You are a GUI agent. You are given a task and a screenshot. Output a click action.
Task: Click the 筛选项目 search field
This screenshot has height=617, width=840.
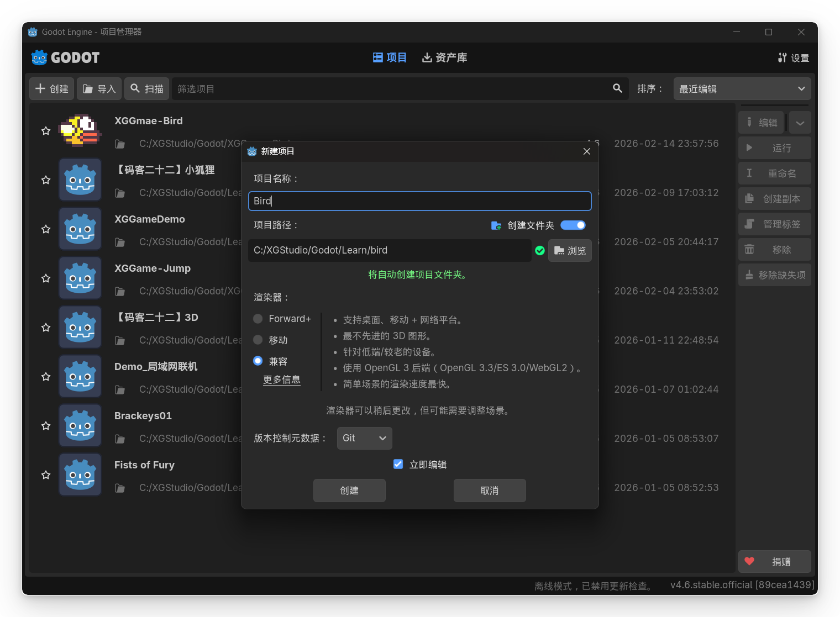pyautogui.click(x=400, y=89)
